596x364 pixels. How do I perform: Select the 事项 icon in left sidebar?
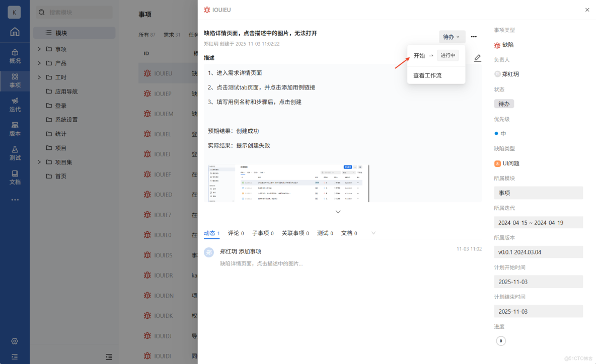[x=15, y=80]
